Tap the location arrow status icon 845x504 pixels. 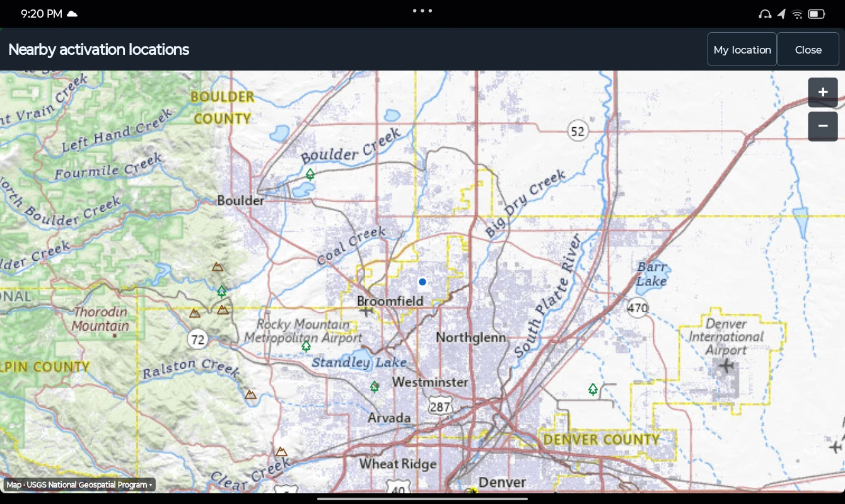pyautogui.click(x=782, y=14)
